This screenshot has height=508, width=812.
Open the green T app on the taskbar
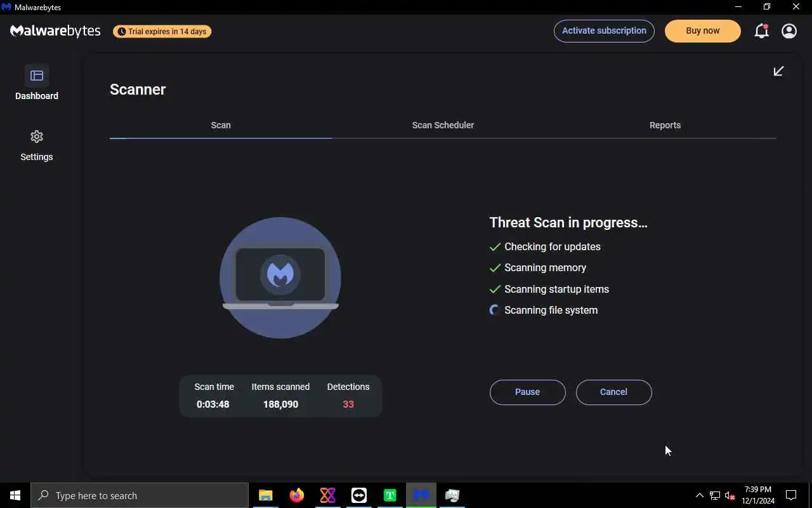point(390,495)
